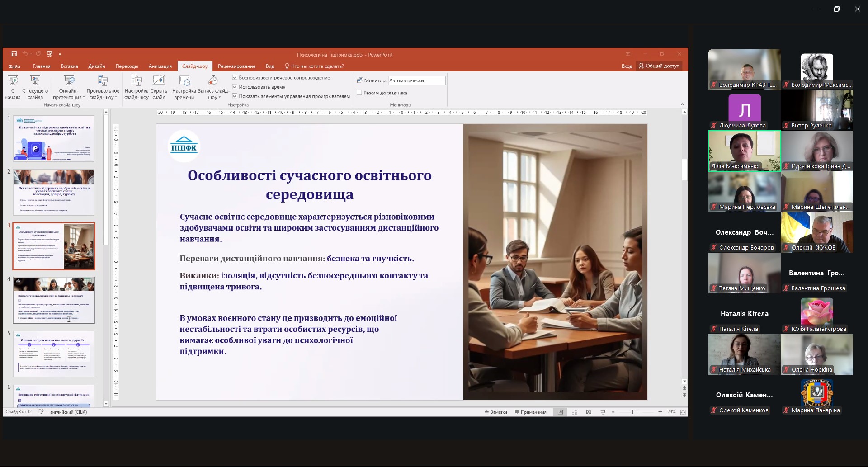
Task: Click the Save icon in quick access toolbar
Action: (14, 54)
